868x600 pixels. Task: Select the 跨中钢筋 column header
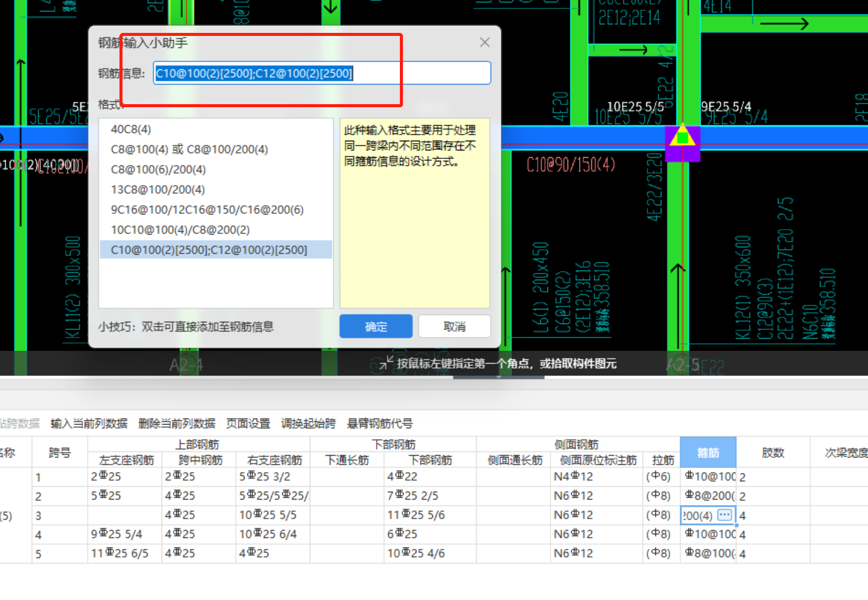200,460
